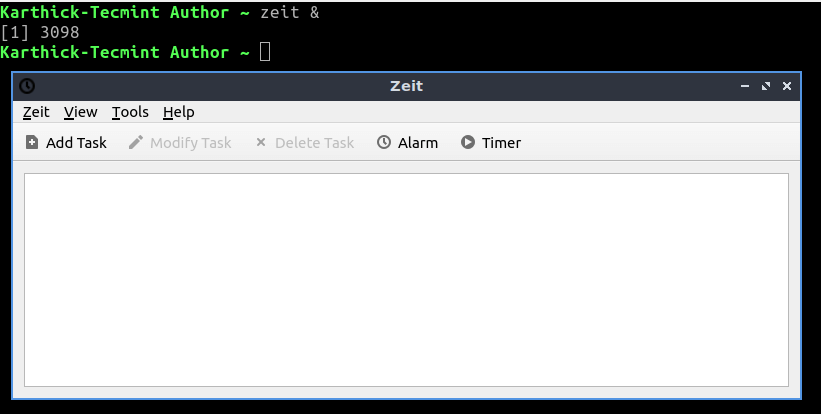Choose the "Alarm" toolbar label
This screenshot has height=414, width=821.
click(418, 143)
